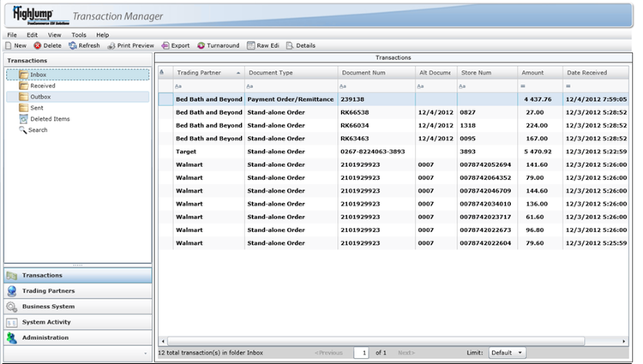
Task: Click the horizontal scrollbar thumb
Action: [376, 341]
